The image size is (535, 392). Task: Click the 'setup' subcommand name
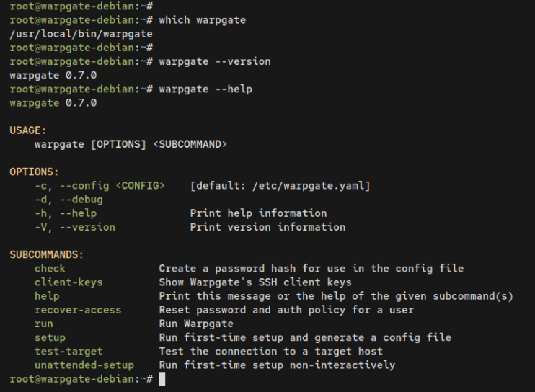[50, 337]
